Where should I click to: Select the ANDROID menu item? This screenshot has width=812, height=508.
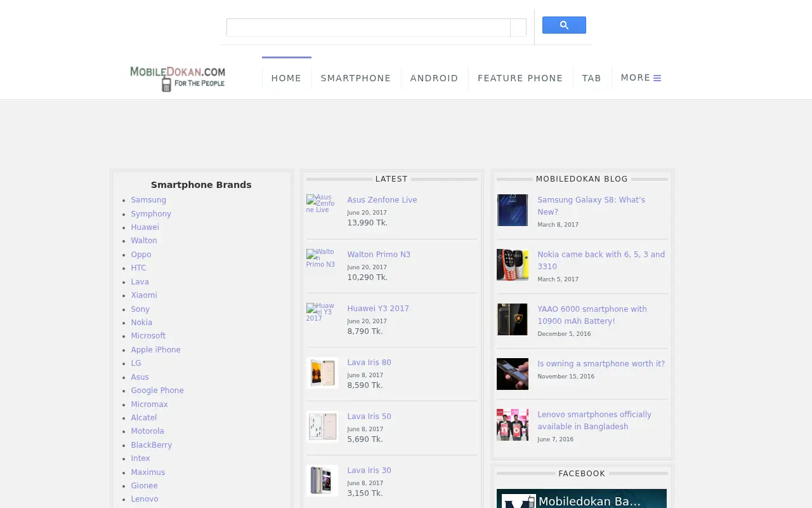435,78
